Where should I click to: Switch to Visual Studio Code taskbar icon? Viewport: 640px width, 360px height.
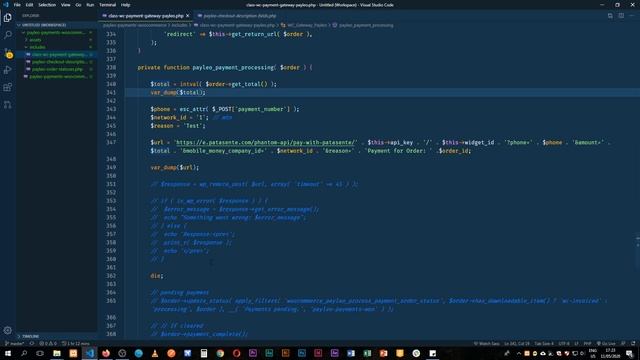pos(89,353)
